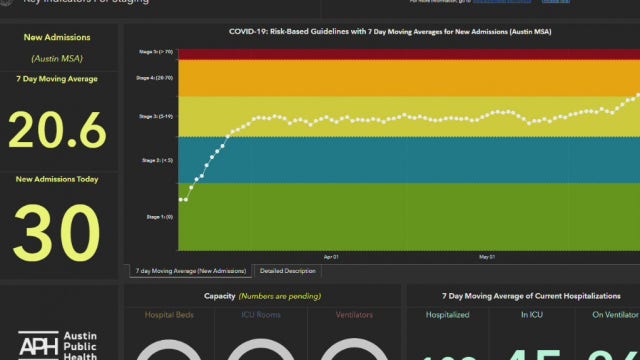Click the 7 Day Moving Average of Current Hospitalizations heading
This screenshot has height=360, width=640.
pyautogui.click(x=531, y=296)
